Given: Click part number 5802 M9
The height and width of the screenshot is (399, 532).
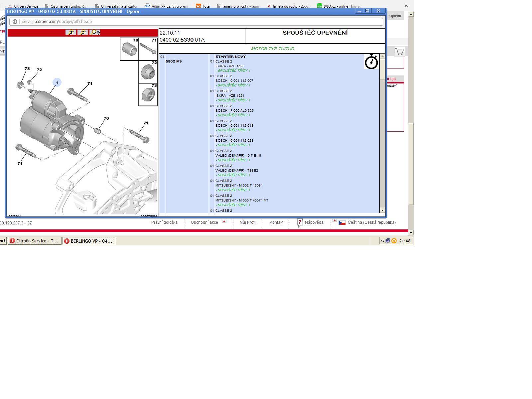Looking at the screenshot, I should coord(174,62).
